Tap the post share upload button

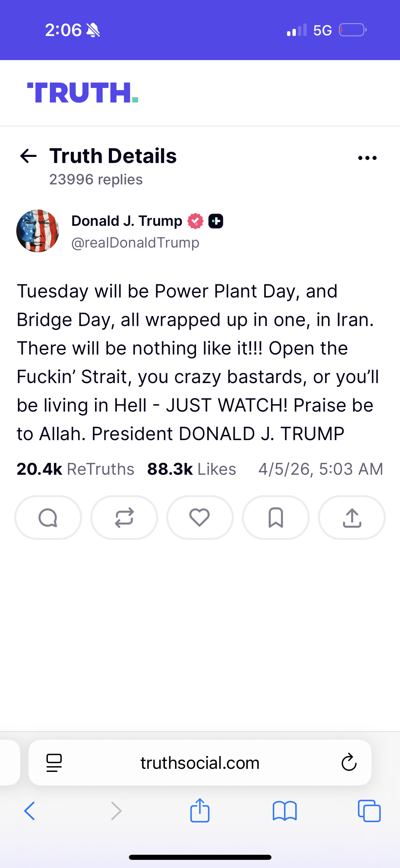[x=352, y=518]
